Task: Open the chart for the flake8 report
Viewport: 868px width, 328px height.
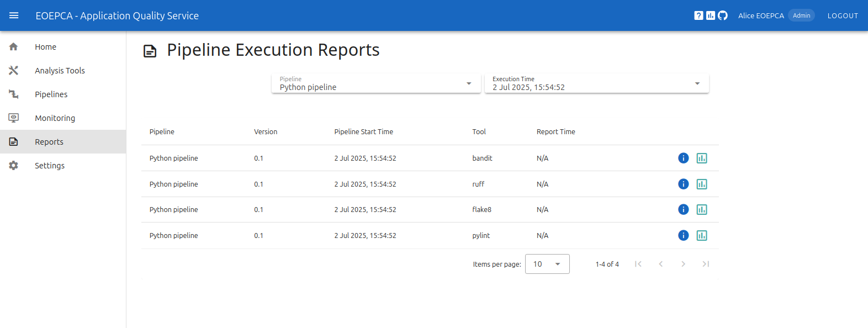Action: tap(702, 209)
